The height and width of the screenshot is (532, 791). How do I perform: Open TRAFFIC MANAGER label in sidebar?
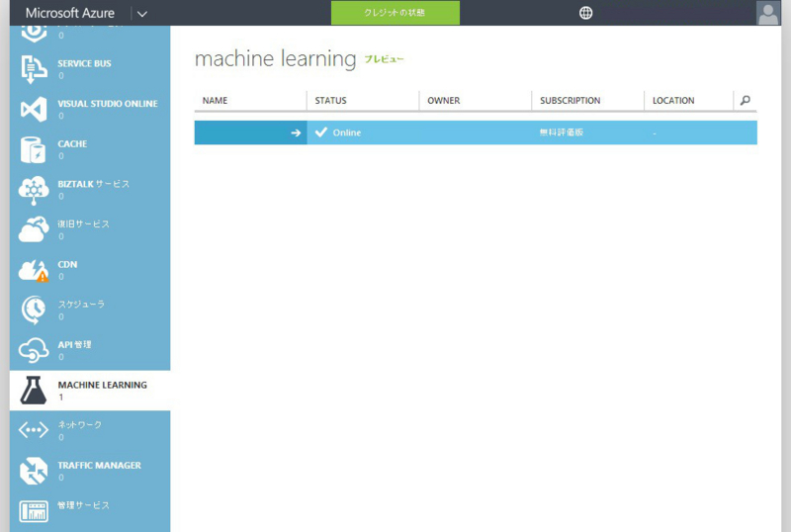tap(99, 466)
